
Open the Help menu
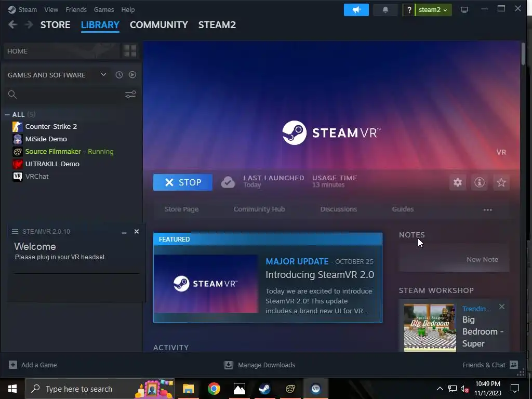click(x=128, y=9)
